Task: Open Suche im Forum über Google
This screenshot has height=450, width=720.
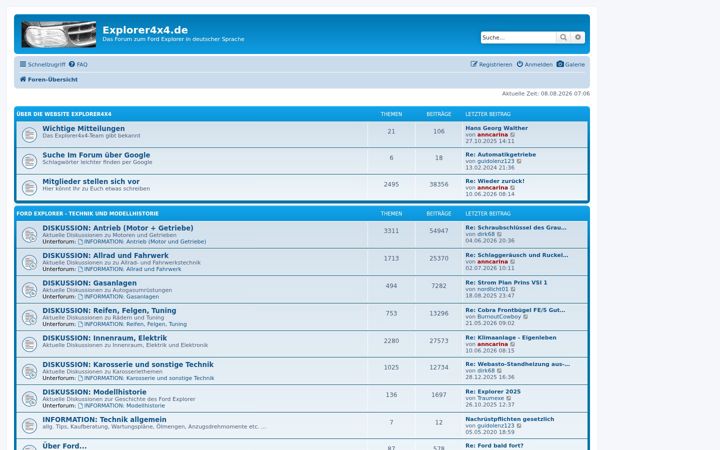Action: click(96, 155)
